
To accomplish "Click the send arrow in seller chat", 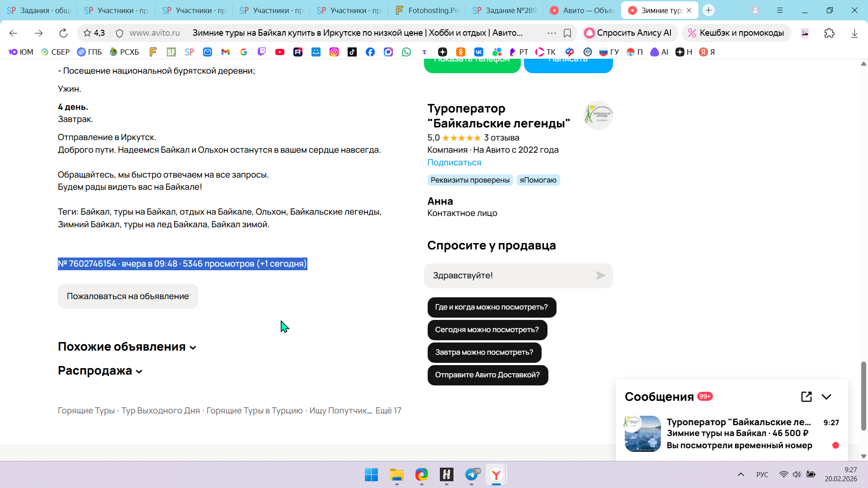I will pyautogui.click(x=600, y=276).
